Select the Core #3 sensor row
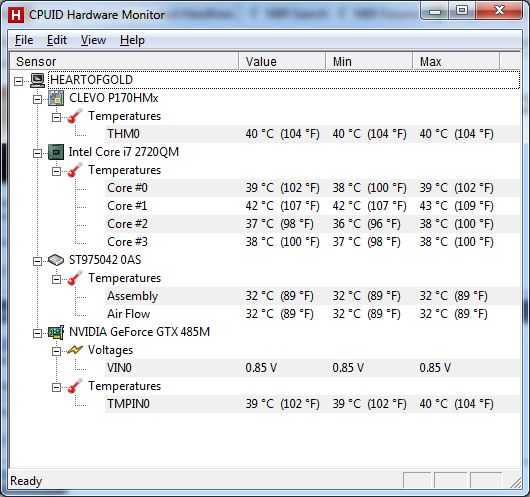 click(x=312, y=242)
